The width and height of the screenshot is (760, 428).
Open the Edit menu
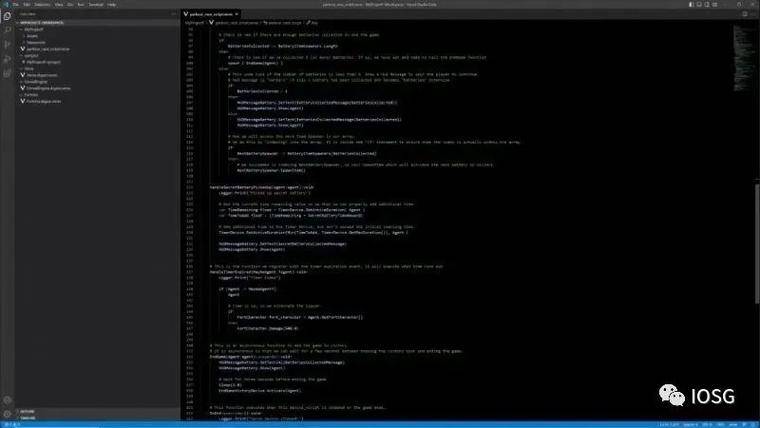(x=27, y=4)
